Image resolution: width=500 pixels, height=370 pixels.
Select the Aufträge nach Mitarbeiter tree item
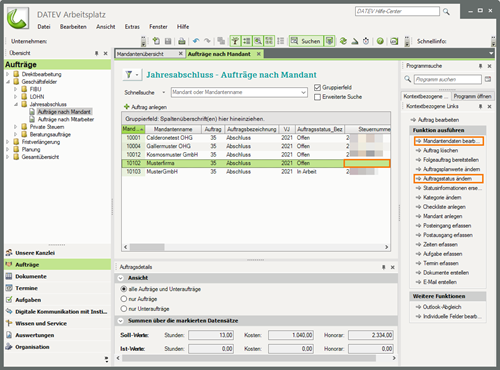66,119
